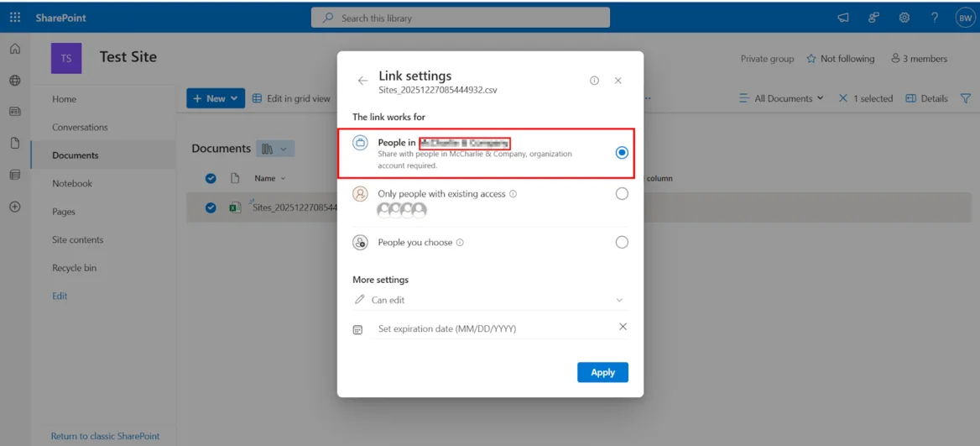Open the Details pane button
The width and height of the screenshot is (980, 446).
pyautogui.click(x=926, y=98)
